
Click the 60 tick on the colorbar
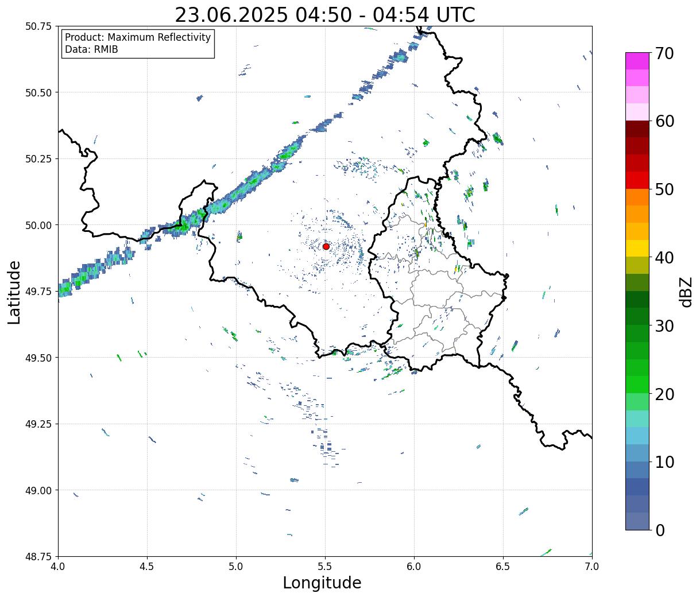[664, 121]
